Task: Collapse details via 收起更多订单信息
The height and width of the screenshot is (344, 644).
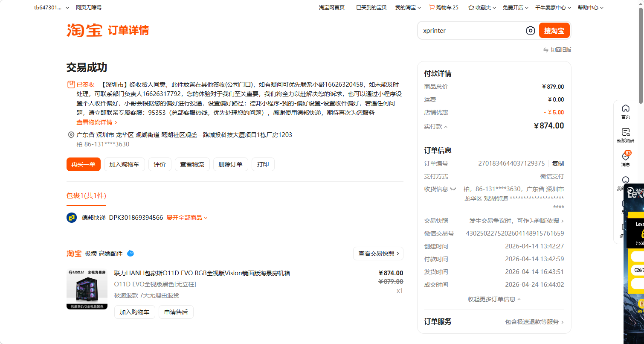Action: [494, 299]
